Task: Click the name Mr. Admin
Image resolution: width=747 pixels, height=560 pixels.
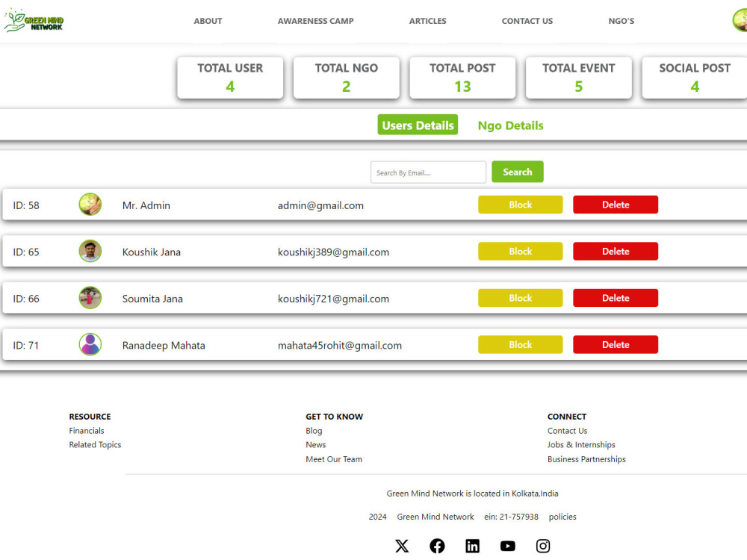Action: coord(146,205)
